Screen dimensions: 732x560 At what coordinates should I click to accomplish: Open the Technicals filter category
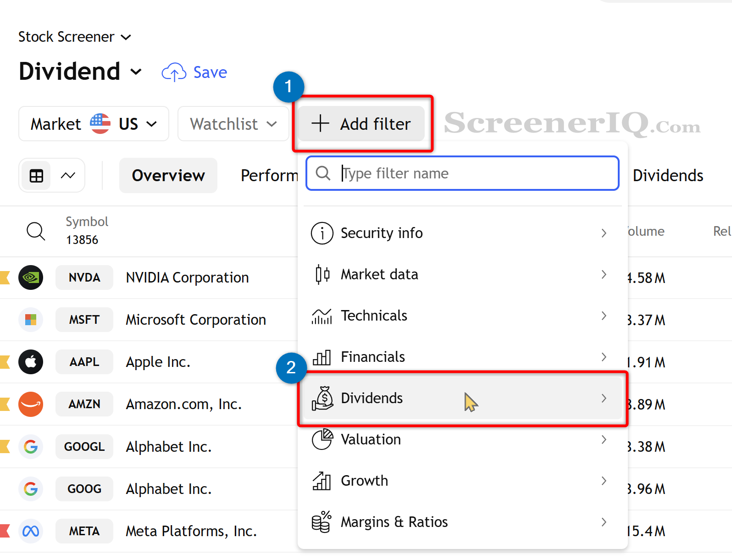(x=462, y=316)
